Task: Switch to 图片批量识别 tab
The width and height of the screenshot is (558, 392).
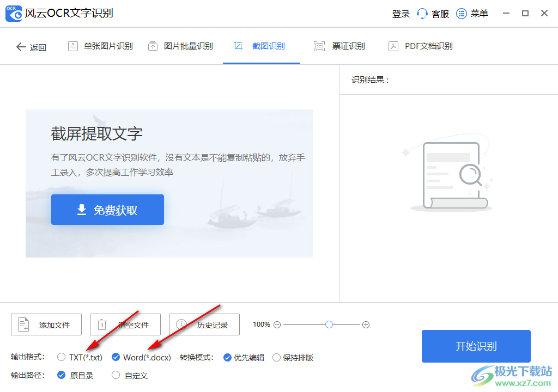Action: 180,46
